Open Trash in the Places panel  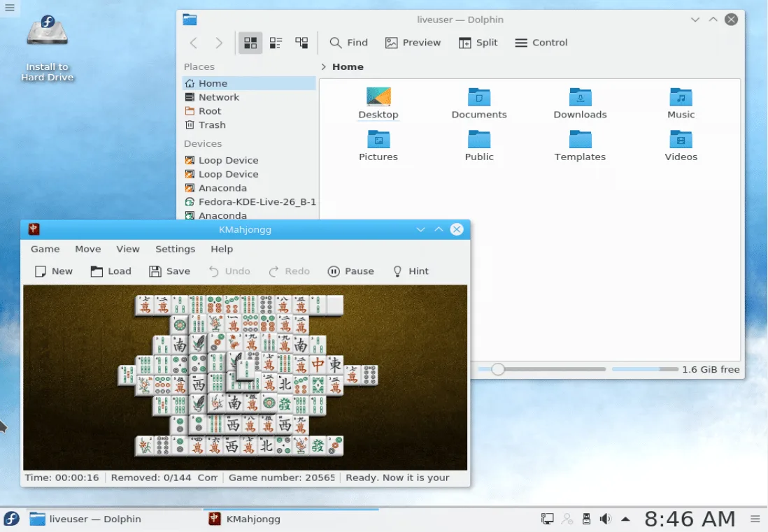tap(249, 125)
